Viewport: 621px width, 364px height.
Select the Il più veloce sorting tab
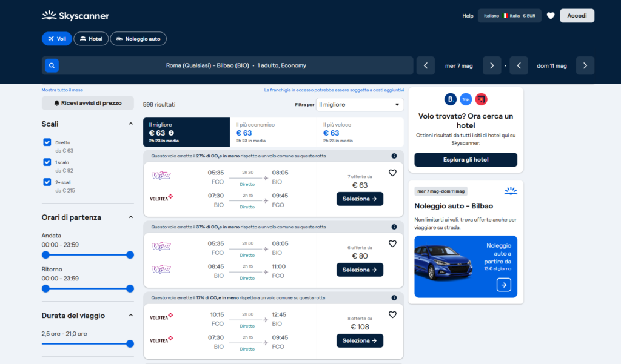coord(360,132)
